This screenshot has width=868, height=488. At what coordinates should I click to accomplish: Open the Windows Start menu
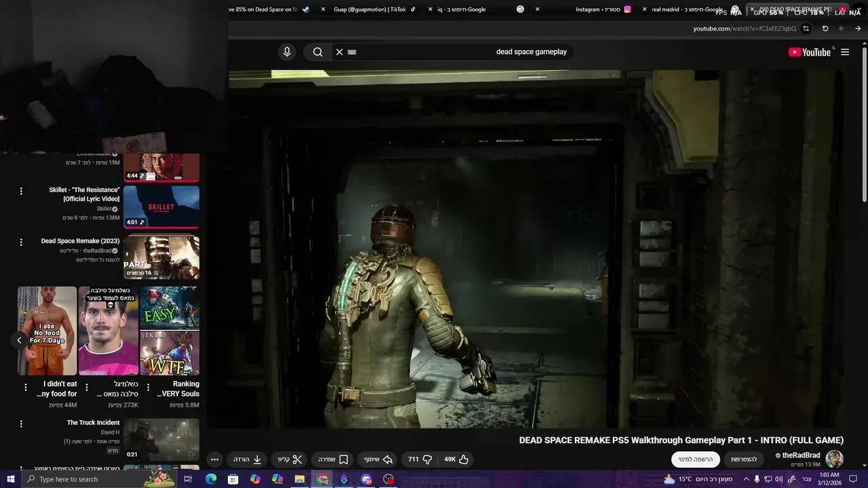[x=11, y=479]
